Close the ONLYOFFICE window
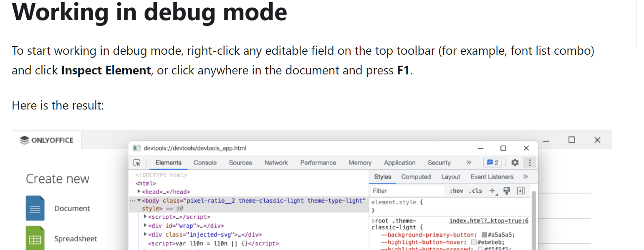 (597, 140)
